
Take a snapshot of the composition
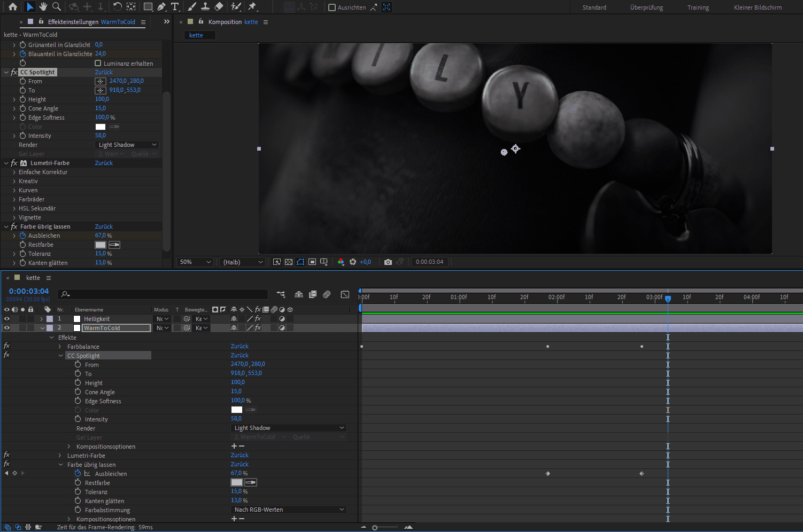pos(388,262)
